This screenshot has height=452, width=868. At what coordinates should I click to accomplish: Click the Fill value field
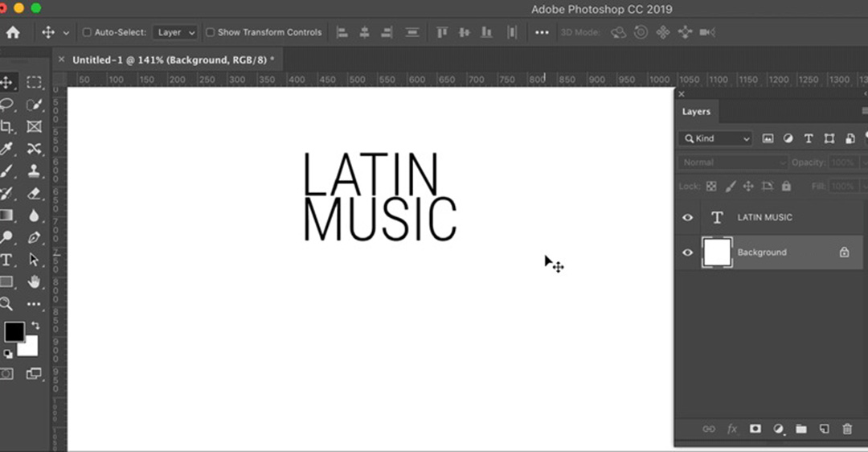(842, 186)
